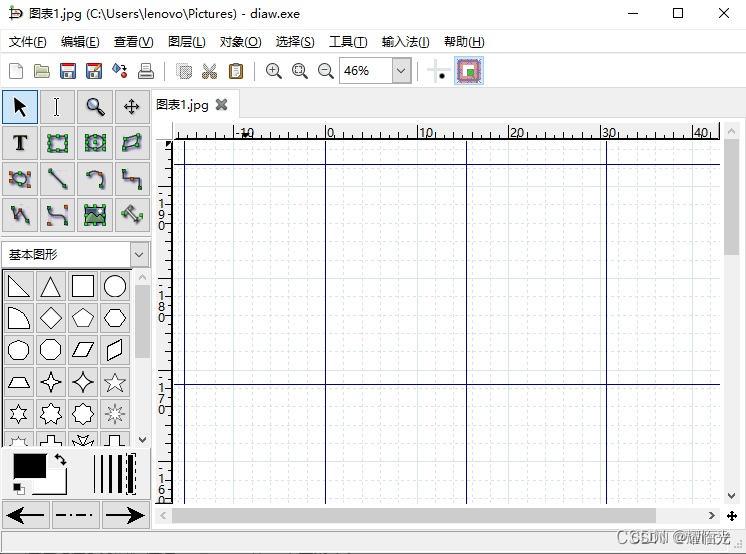Click the black foreground color swatch

pos(29,466)
